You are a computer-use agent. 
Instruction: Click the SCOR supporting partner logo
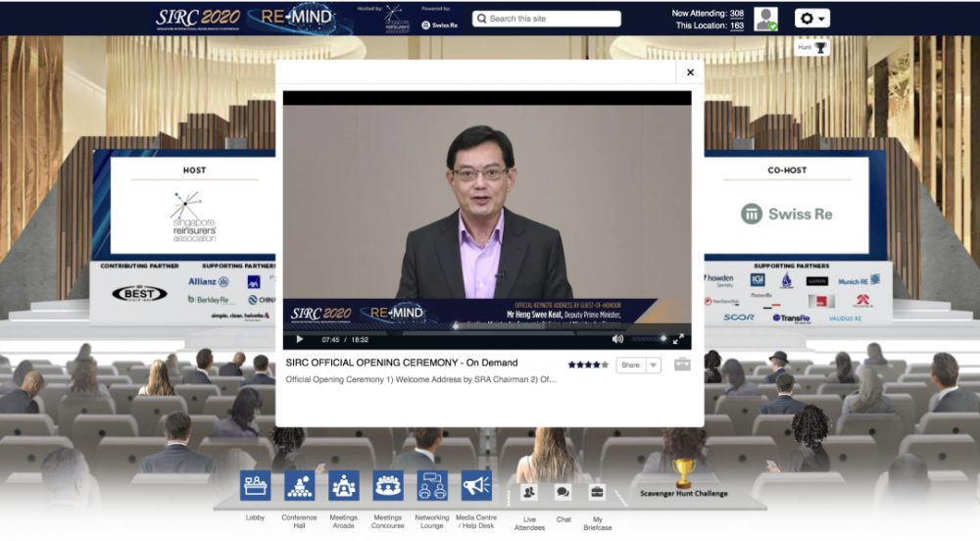(x=739, y=318)
